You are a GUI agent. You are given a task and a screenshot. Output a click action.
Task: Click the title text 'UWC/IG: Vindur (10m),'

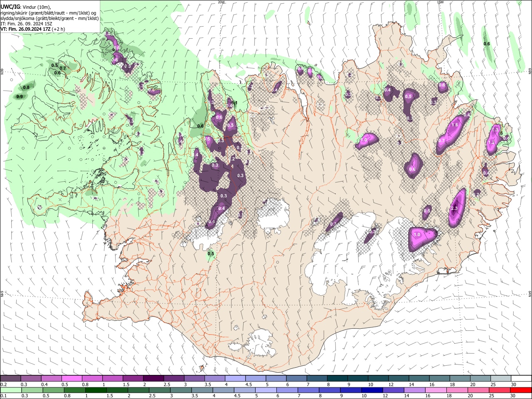pyautogui.click(x=26, y=7)
